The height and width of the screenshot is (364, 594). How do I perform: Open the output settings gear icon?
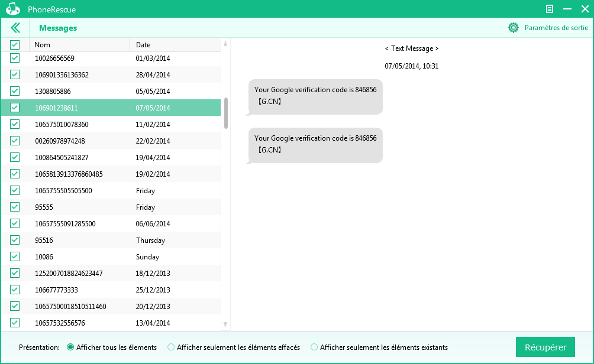click(x=514, y=28)
